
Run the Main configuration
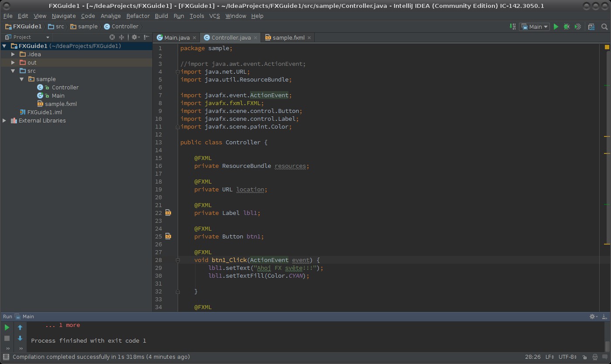(x=556, y=27)
